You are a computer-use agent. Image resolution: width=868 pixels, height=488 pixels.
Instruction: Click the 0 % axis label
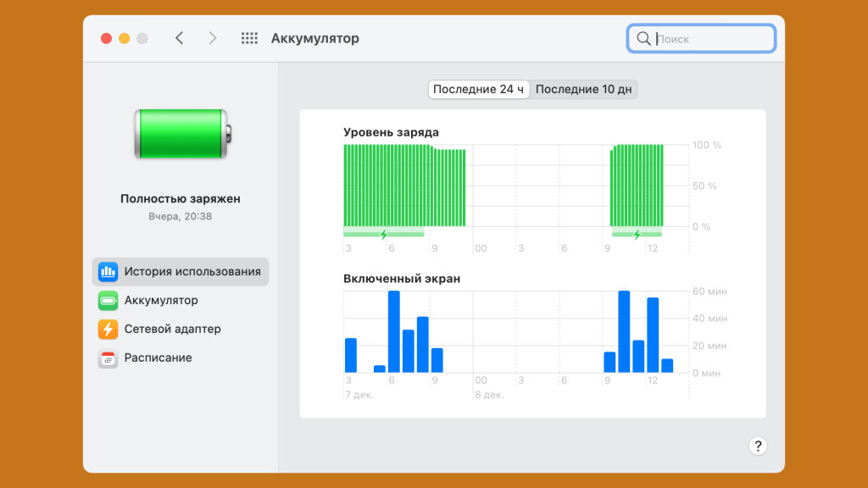[x=701, y=227]
